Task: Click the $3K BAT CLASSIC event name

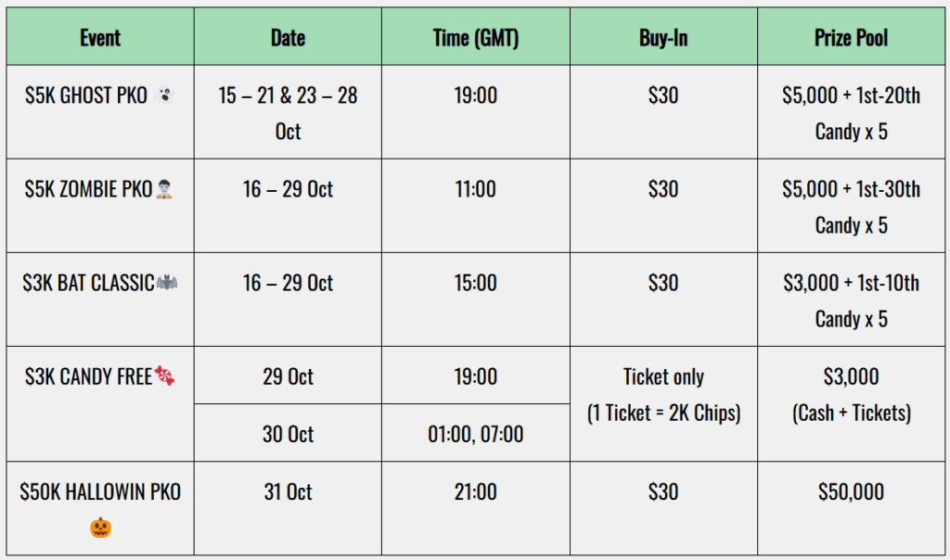Action: (x=88, y=283)
